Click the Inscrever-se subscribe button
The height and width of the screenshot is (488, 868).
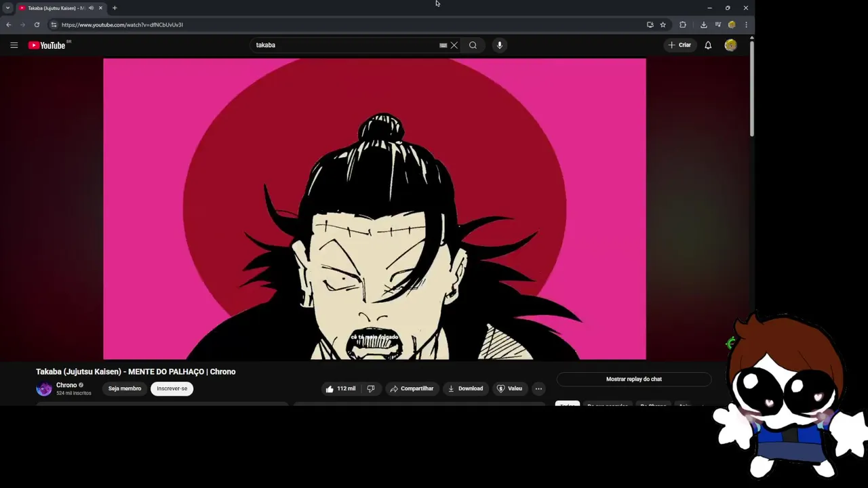pos(172,388)
